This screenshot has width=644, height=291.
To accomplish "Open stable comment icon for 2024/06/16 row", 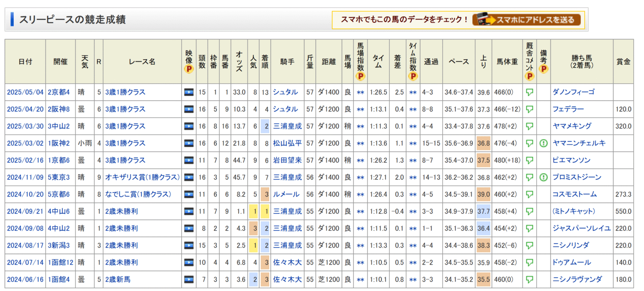I will pyautogui.click(x=530, y=279).
